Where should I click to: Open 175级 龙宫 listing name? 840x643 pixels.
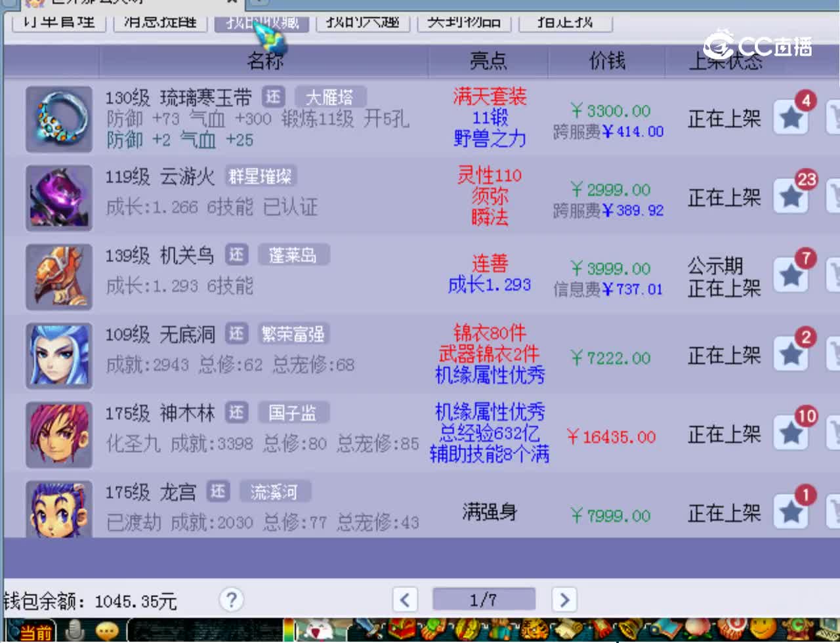[151, 491]
